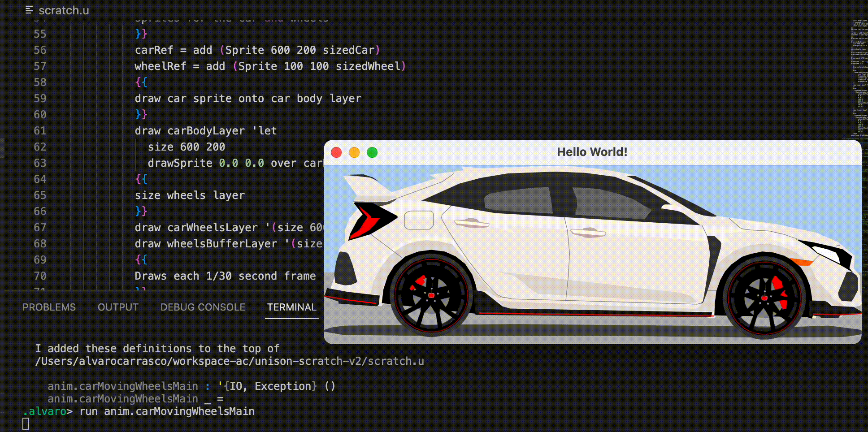This screenshot has width=868, height=432.
Task: Click the comment 'draw car sprite onto car body layer'
Action: click(248, 99)
